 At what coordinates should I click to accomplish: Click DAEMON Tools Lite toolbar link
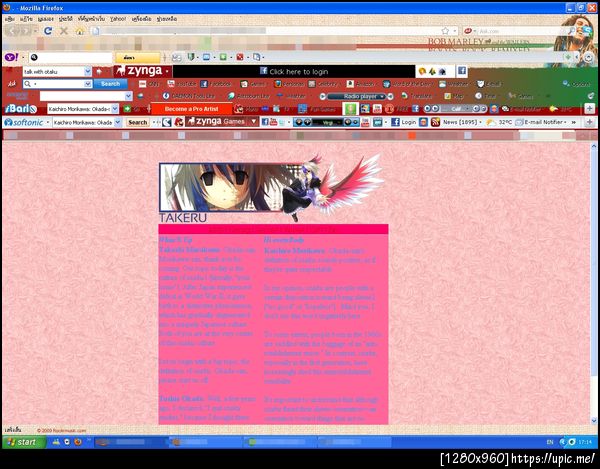coord(189,96)
